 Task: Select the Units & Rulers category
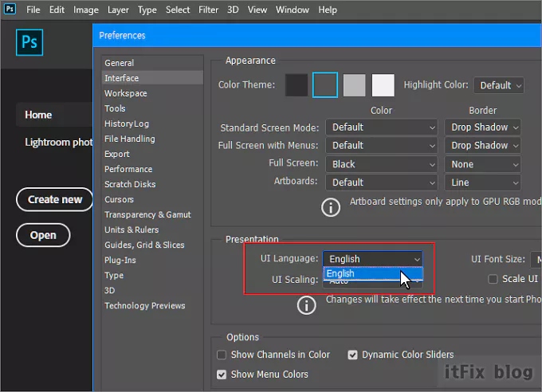[x=152, y=230]
